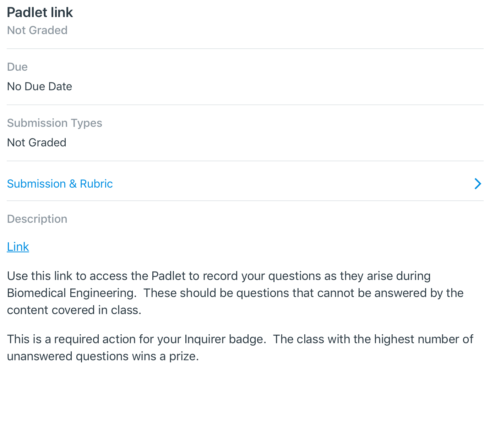495x448 pixels.
Task: Click the text 'Biomedical Engineering'
Action: coord(71,293)
